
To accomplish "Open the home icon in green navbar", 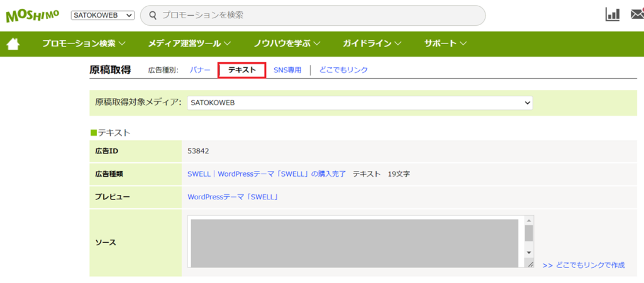I will [x=13, y=43].
